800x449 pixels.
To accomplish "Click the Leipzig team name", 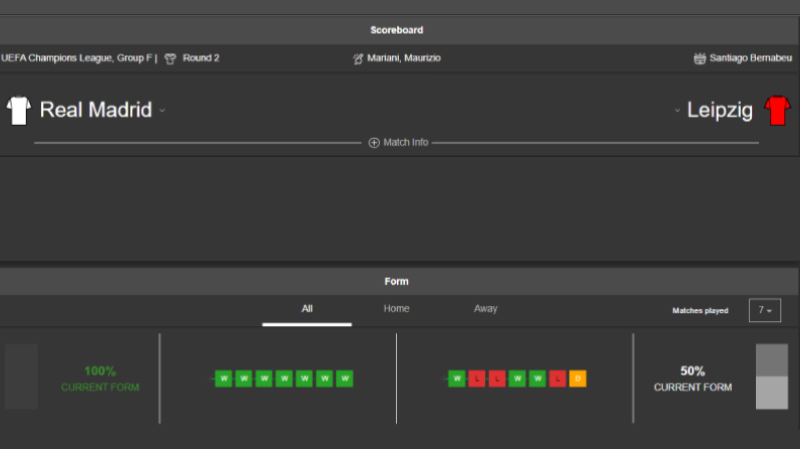I will (x=720, y=110).
